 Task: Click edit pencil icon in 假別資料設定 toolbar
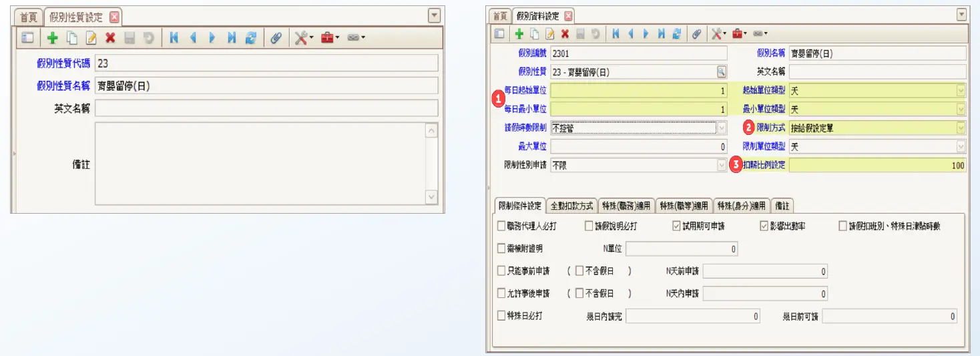point(549,33)
